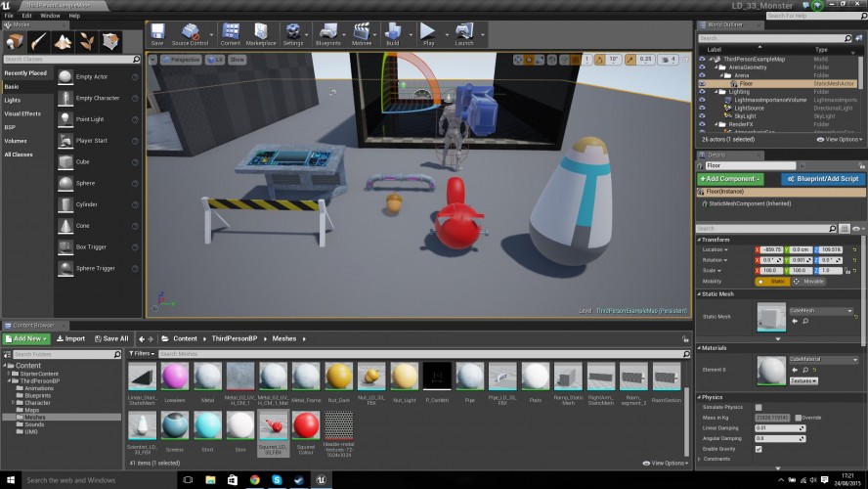The height and width of the screenshot is (489, 868).
Task: Click the Import button
Action: pyautogui.click(x=70, y=338)
